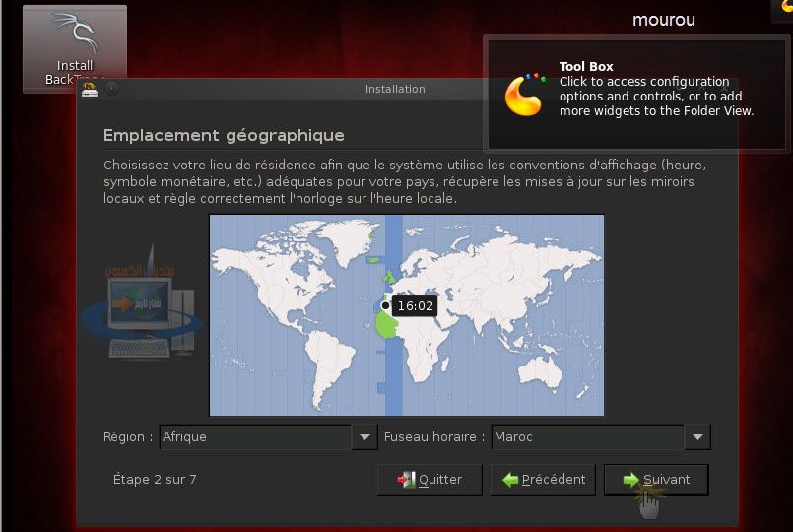Open the Afrique region combo box
Screen dimensions: 793x532
[254, 437]
